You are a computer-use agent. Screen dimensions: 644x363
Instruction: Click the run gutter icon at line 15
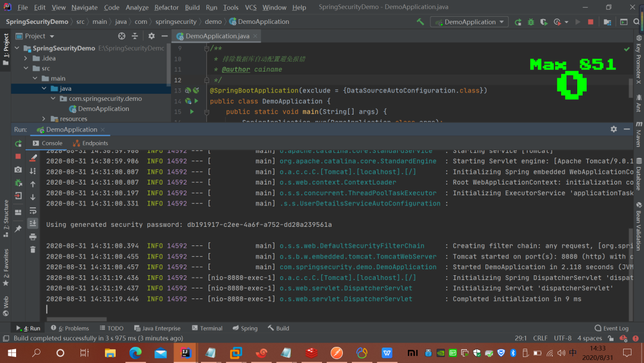click(x=191, y=112)
